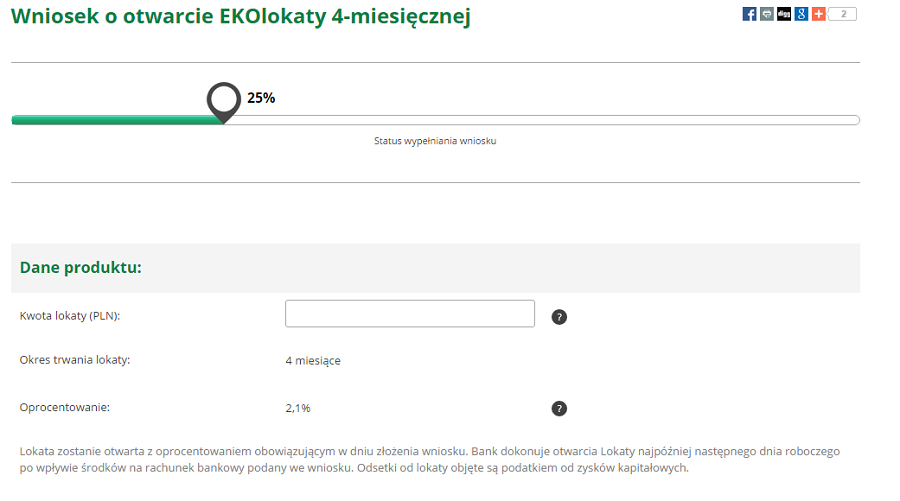The width and height of the screenshot is (900, 501).
Task: Open help for Kwota lokaty field
Action: pyautogui.click(x=559, y=317)
